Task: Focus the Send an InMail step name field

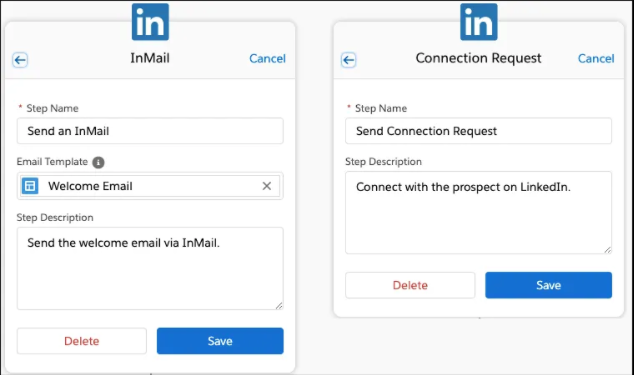Action: (150, 131)
